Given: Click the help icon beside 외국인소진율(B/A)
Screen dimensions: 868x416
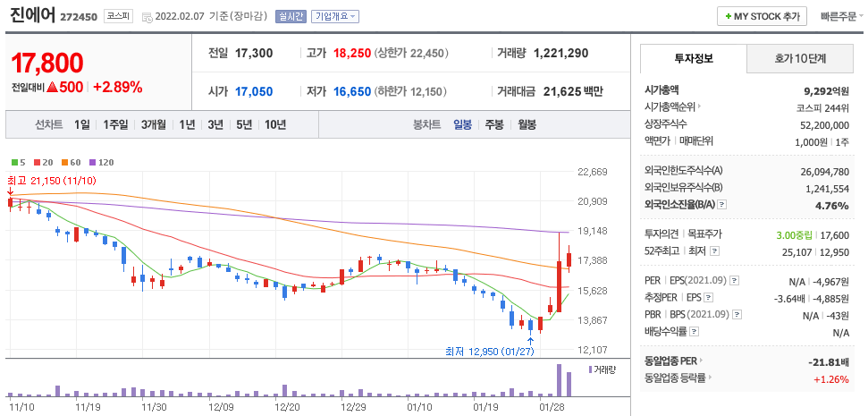Looking at the screenshot, I should [722, 206].
